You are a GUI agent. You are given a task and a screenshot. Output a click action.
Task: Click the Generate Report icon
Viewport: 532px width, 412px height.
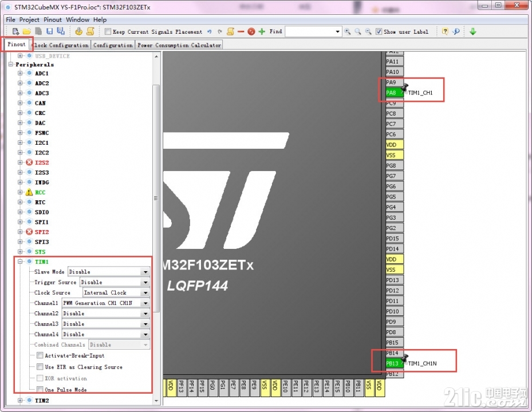[90, 31]
